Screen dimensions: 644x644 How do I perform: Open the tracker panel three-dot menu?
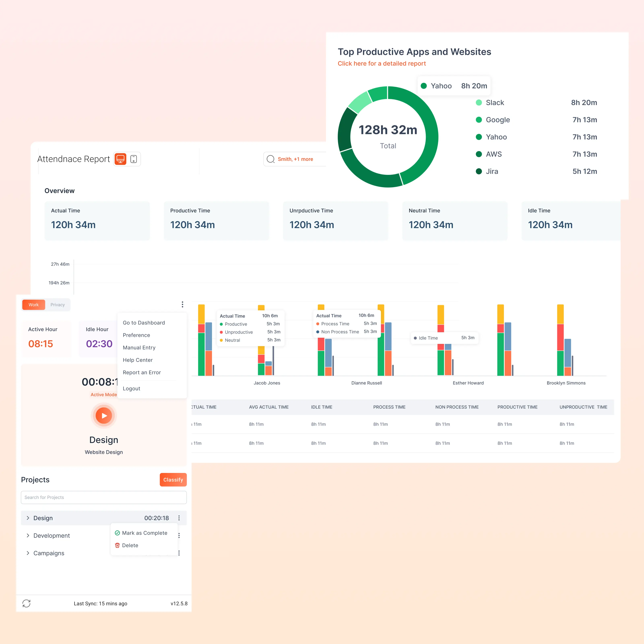pos(182,304)
